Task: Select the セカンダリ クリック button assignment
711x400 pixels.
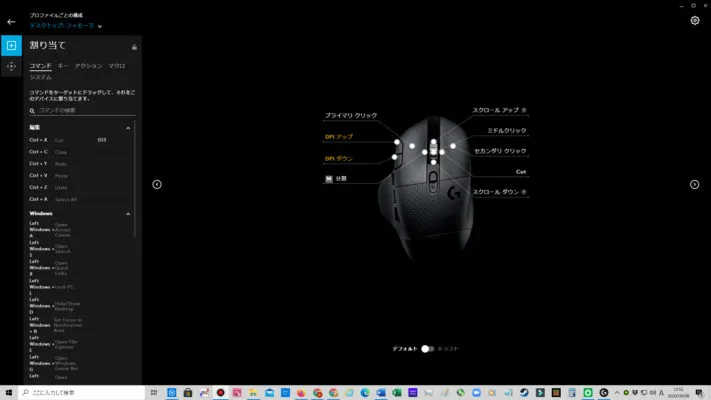Action: [500, 151]
